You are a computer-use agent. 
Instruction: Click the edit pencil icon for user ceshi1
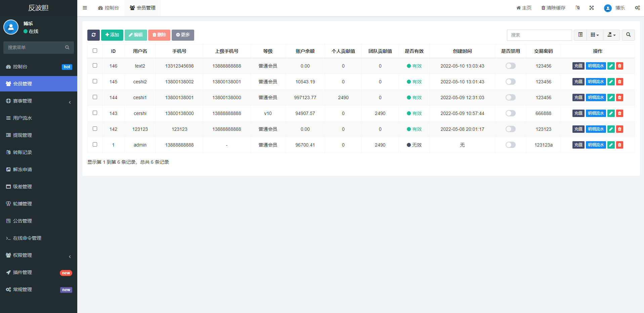tap(611, 97)
